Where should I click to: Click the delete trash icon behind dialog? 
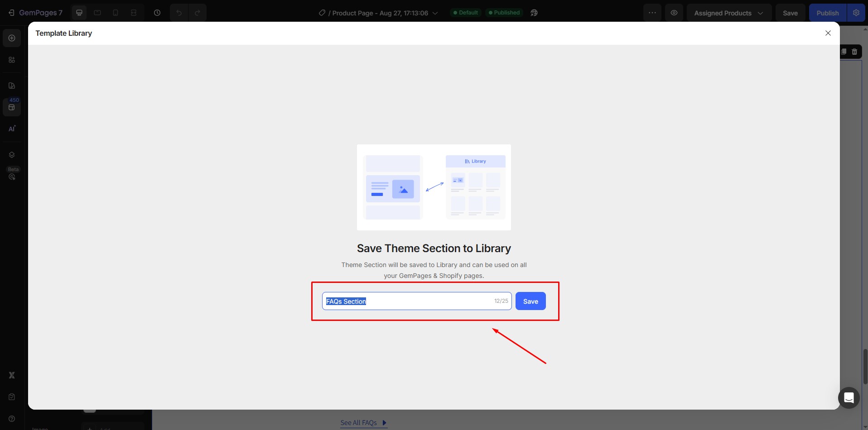[x=854, y=52]
